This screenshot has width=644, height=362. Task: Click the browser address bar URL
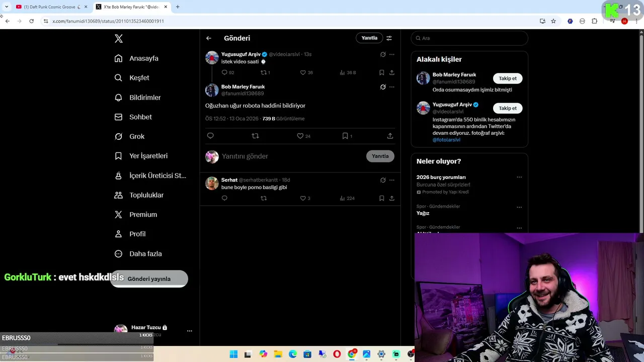coord(108,21)
